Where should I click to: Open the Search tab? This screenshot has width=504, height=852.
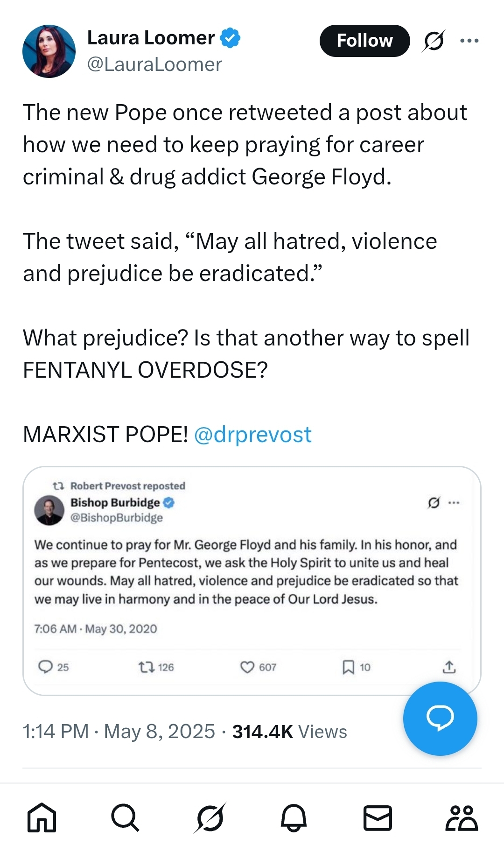pyautogui.click(x=125, y=818)
